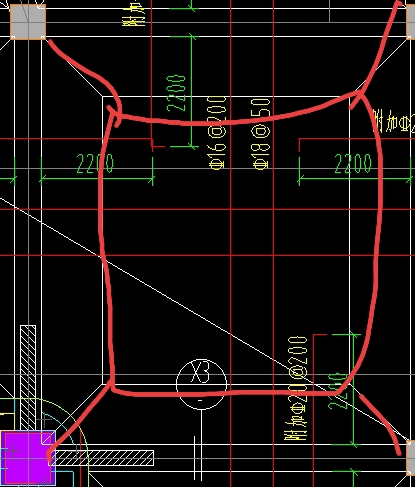Select the magenta filled column
The width and height of the screenshot is (415, 487).
[28, 458]
